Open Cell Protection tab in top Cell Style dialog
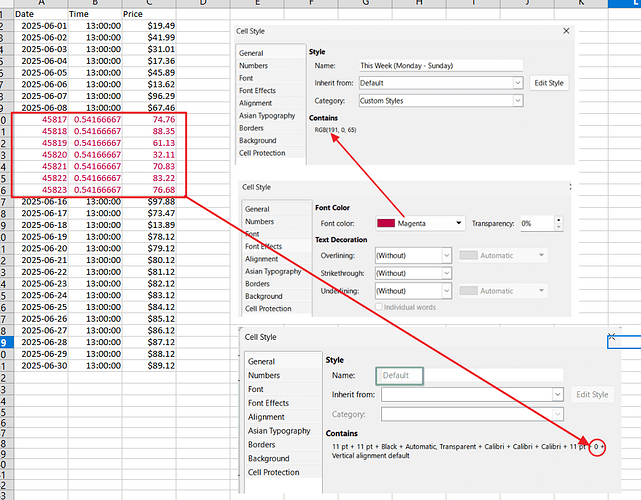 (x=262, y=153)
